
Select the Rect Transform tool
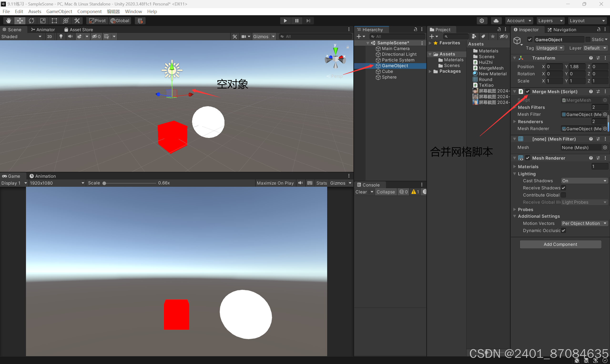[54, 20]
